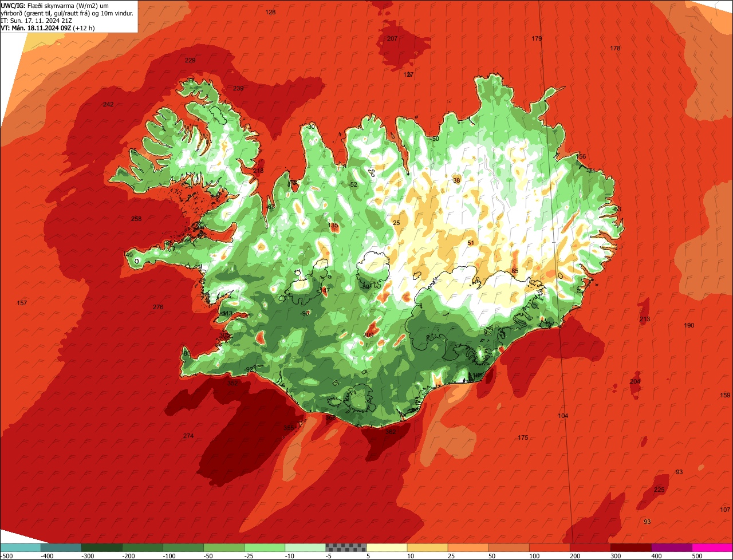Click the heat flux value 362 on the map
The width and height of the screenshot is (733, 560).
click(391, 432)
